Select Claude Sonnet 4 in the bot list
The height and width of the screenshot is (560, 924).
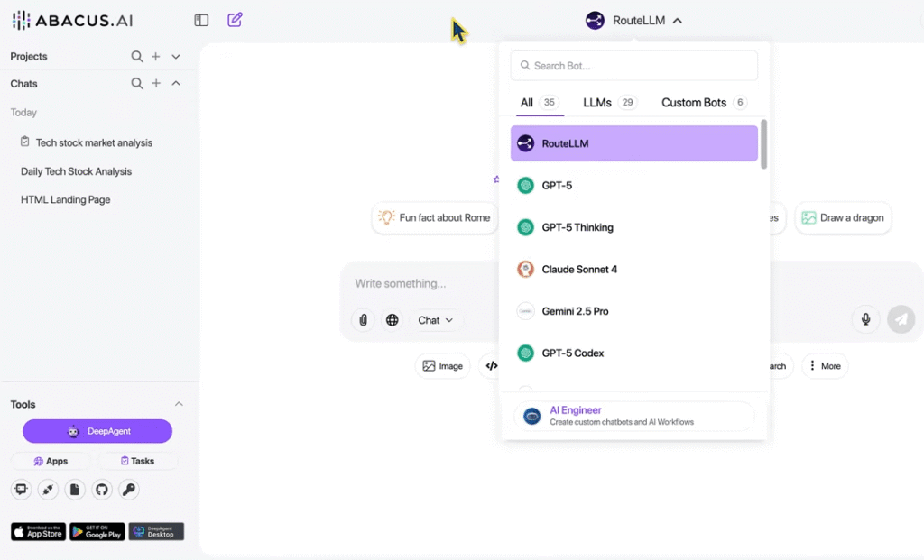pyautogui.click(x=634, y=269)
